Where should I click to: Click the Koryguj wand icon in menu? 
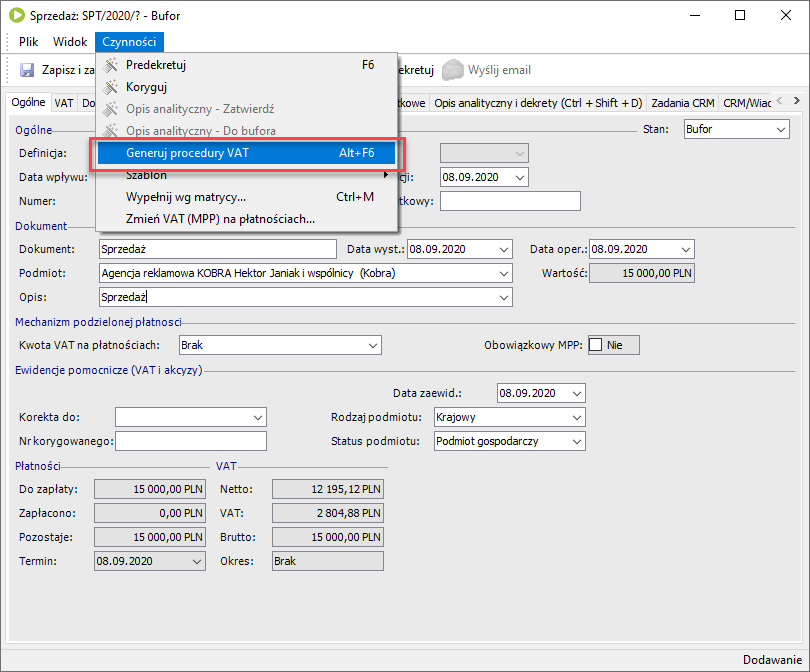[110, 87]
